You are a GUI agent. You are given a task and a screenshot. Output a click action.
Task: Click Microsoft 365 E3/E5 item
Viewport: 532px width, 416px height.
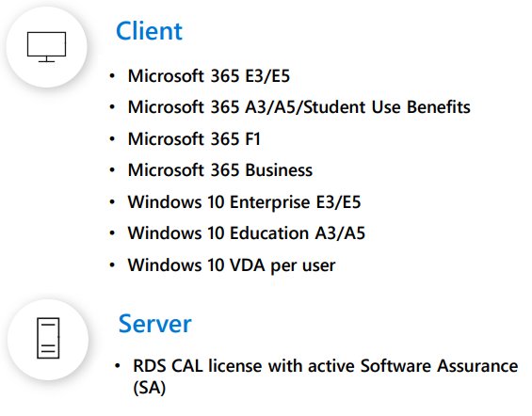tap(209, 75)
